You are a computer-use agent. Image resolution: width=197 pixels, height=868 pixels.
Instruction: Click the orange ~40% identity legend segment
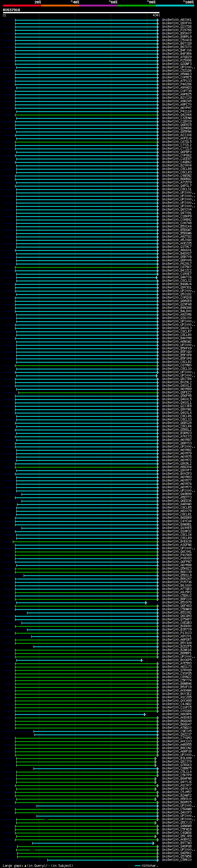(x=60, y=6)
